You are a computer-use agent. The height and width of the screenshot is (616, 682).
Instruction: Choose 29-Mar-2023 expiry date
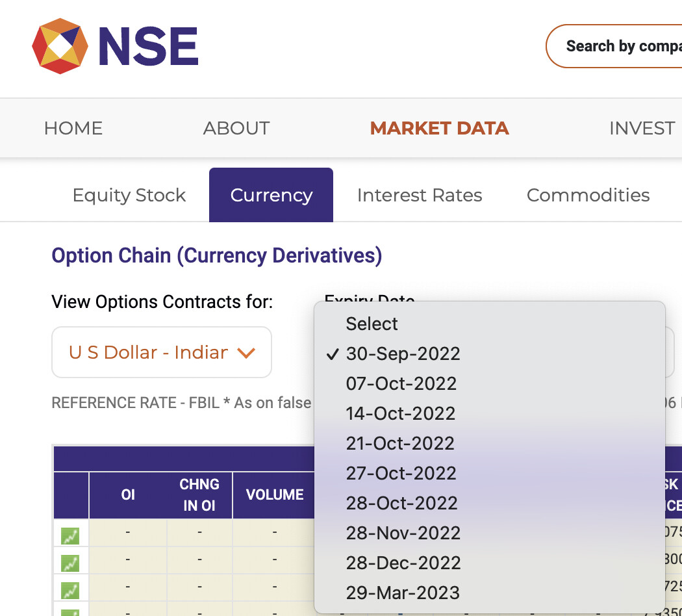pos(403,593)
